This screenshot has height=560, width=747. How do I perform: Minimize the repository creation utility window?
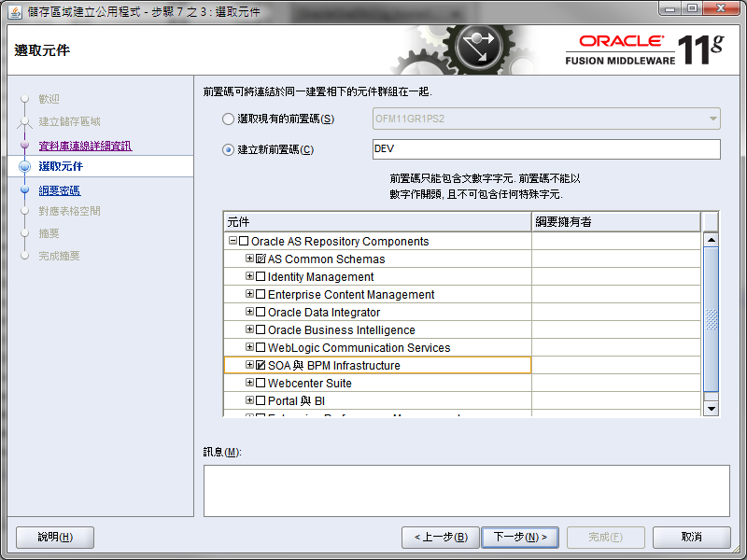point(669,8)
